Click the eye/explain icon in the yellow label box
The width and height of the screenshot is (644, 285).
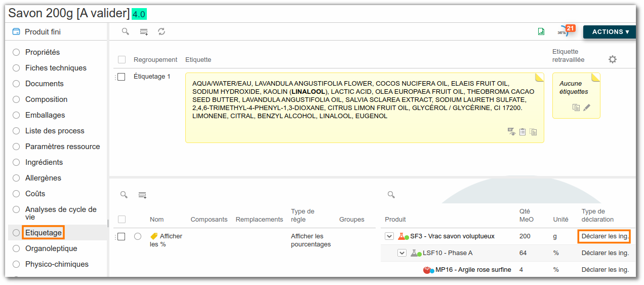(x=512, y=132)
